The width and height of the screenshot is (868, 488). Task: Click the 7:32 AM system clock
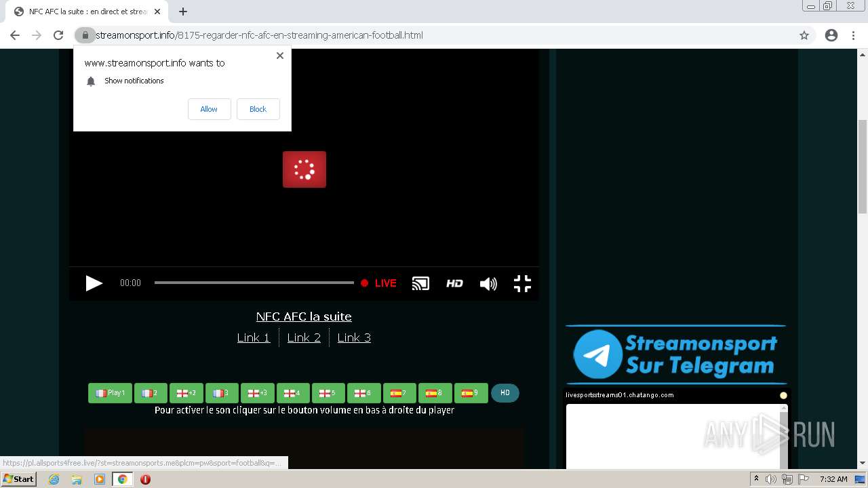833,479
